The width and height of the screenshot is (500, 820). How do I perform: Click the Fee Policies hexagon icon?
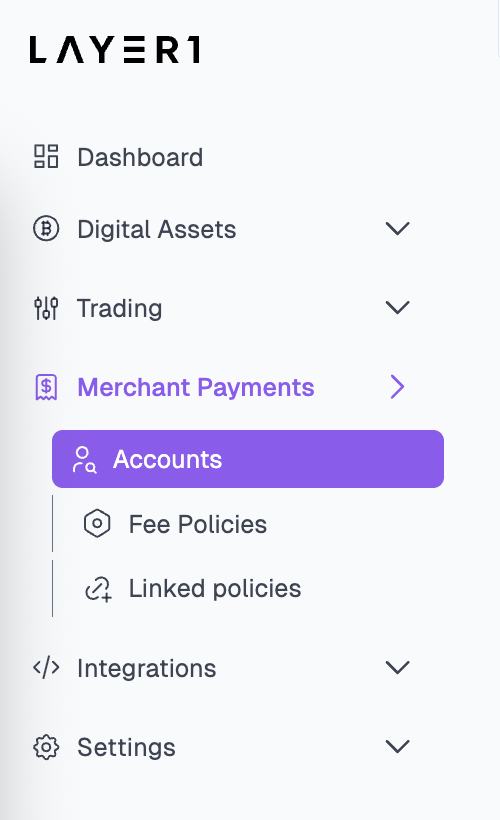coord(97,523)
